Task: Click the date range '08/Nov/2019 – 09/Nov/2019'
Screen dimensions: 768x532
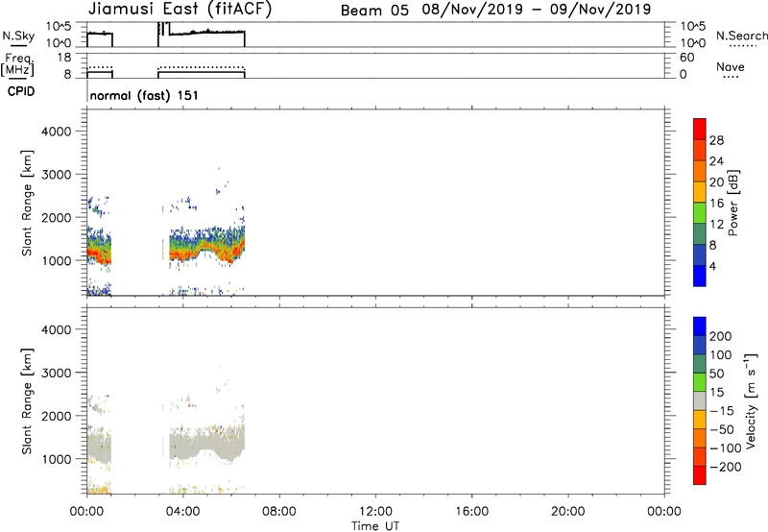Action: click(x=537, y=10)
